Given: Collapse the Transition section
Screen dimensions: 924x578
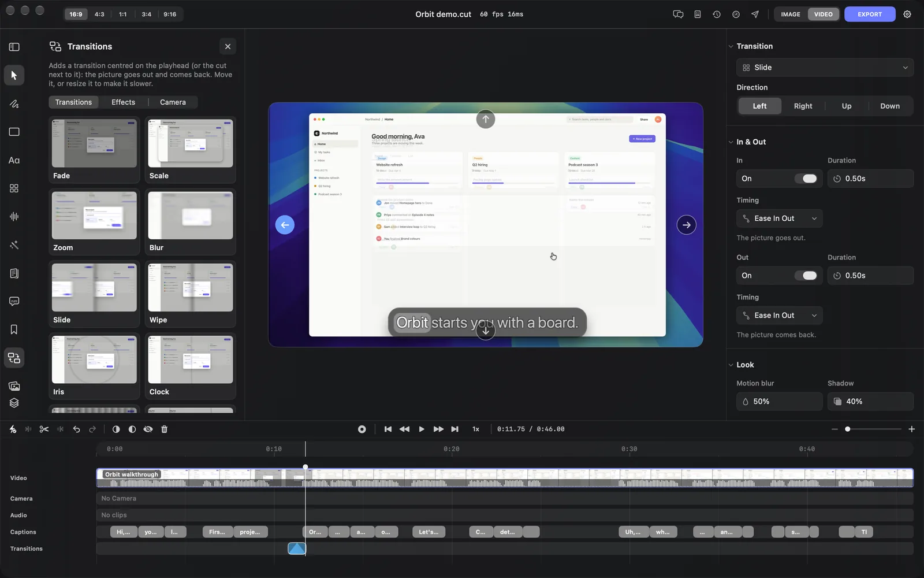Looking at the screenshot, I should point(731,46).
